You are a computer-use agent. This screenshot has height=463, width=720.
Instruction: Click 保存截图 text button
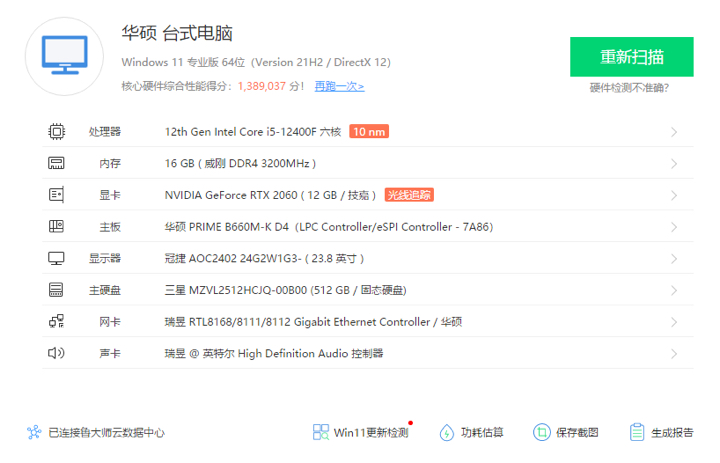[x=577, y=433]
